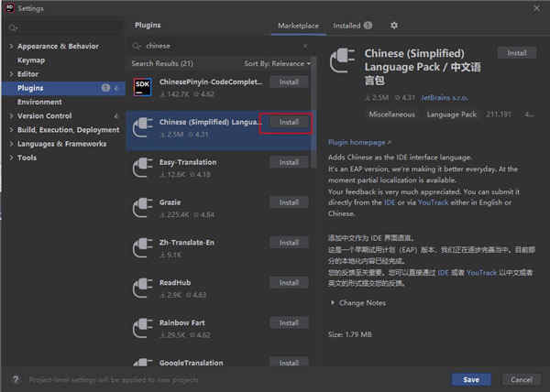Screen dimensions: 550x392
Task: Click Size: 1.79 MB text
Action: tap(350, 334)
